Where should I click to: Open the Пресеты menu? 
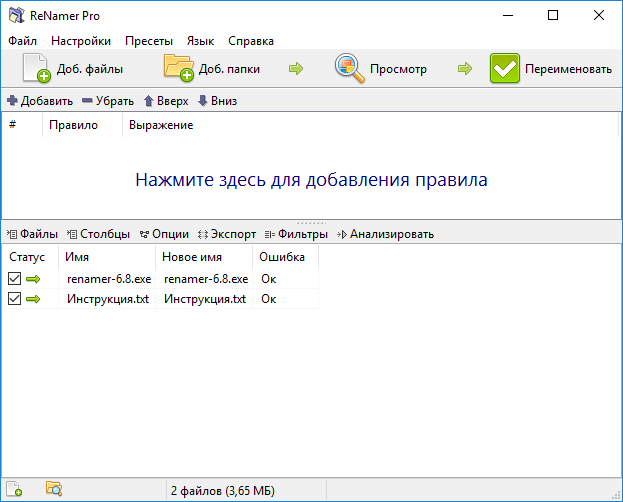pyautogui.click(x=149, y=41)
